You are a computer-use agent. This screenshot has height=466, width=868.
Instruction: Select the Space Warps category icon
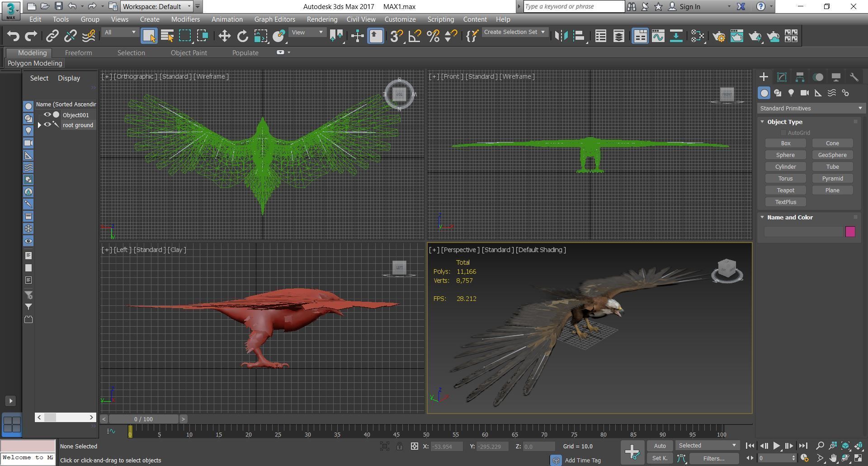832,93
